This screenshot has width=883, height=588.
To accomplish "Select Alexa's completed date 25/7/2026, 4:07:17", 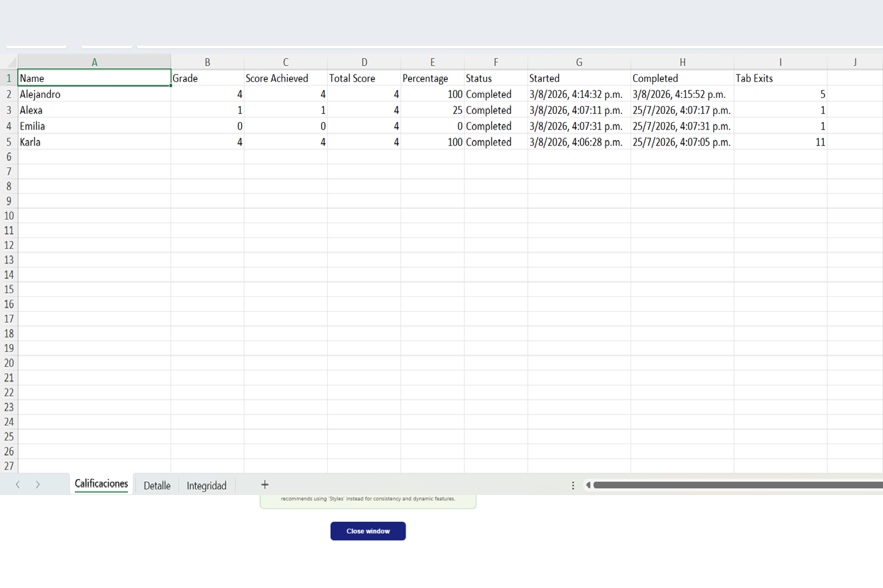I will coord(682,110).
